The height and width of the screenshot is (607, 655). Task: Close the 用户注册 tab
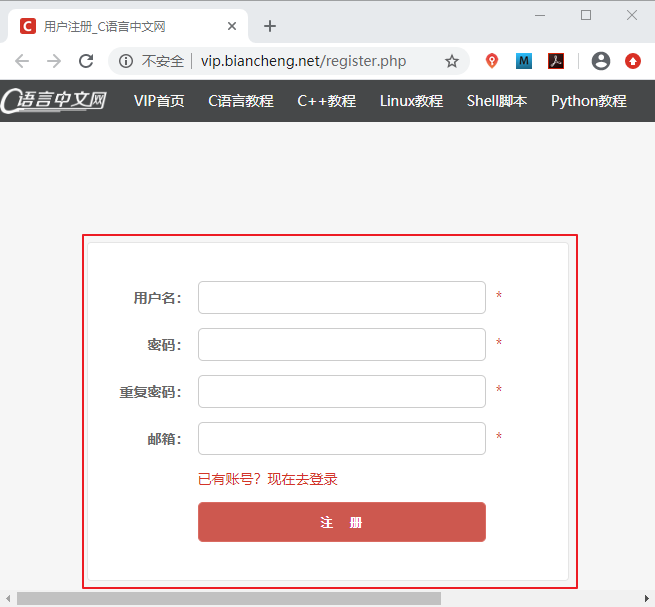coord(232,26)
